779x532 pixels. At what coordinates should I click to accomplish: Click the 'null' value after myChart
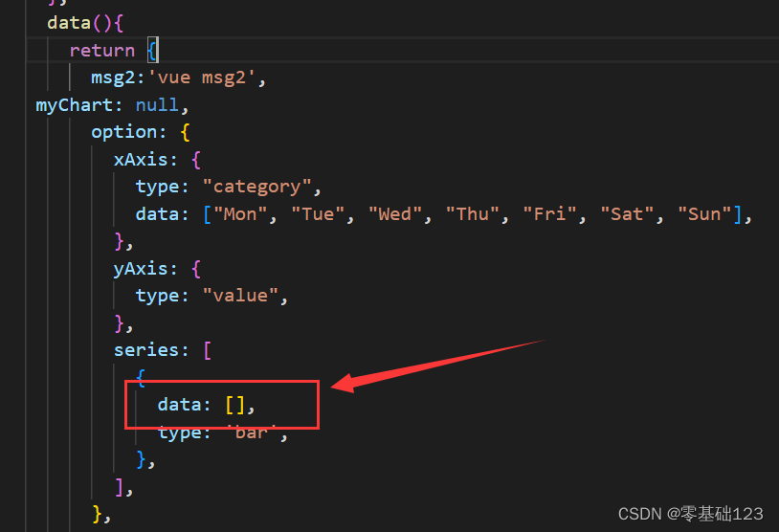pos(157,105)
